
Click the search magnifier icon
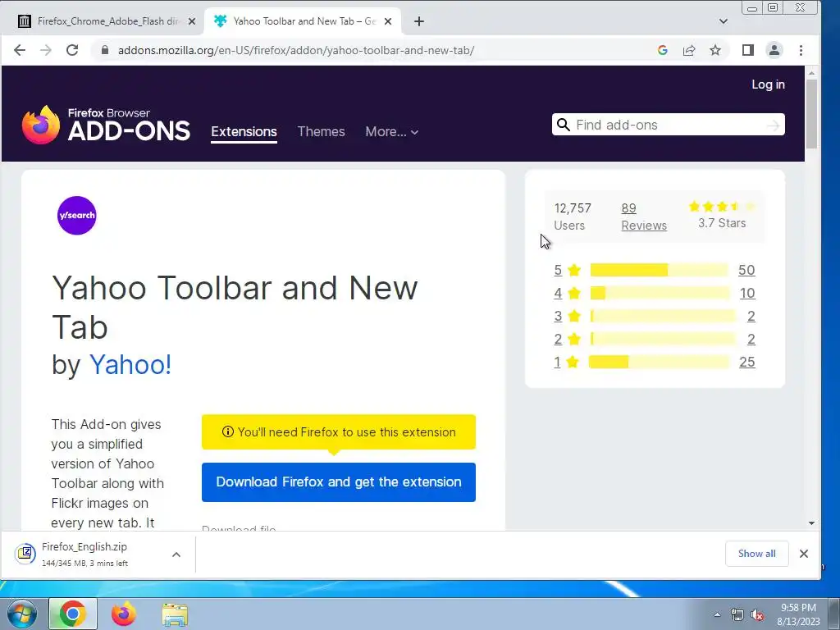[x=563, y=125]
